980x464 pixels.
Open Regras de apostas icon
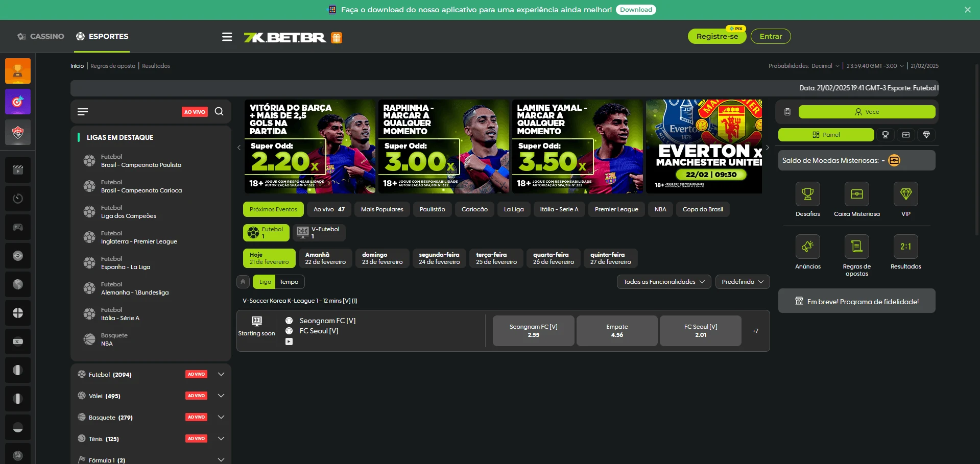coord(857,247)
